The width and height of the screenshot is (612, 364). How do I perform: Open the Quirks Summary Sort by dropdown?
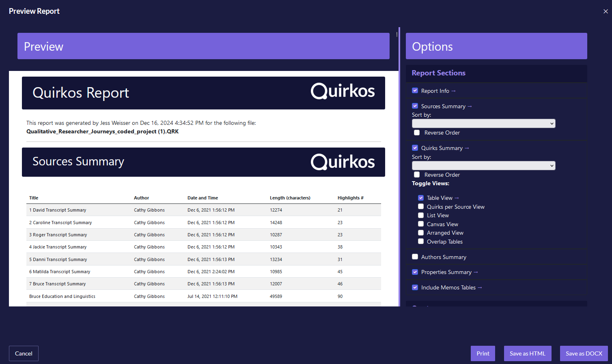tap(483, 166)
